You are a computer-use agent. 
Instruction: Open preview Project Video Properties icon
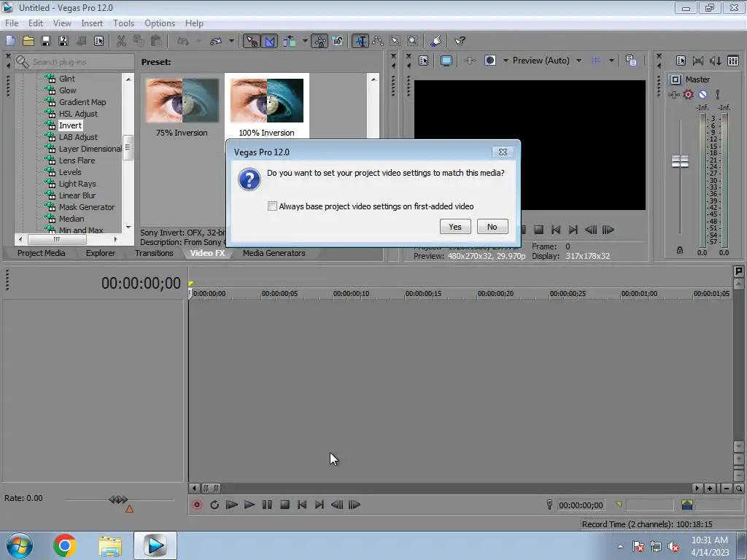[424, 61]
